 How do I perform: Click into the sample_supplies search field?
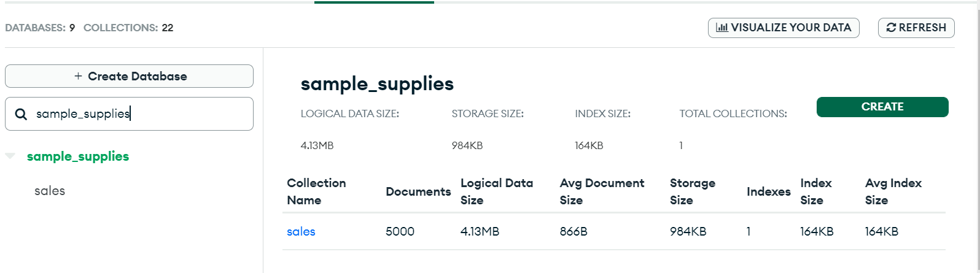click(x=141, y=114)
